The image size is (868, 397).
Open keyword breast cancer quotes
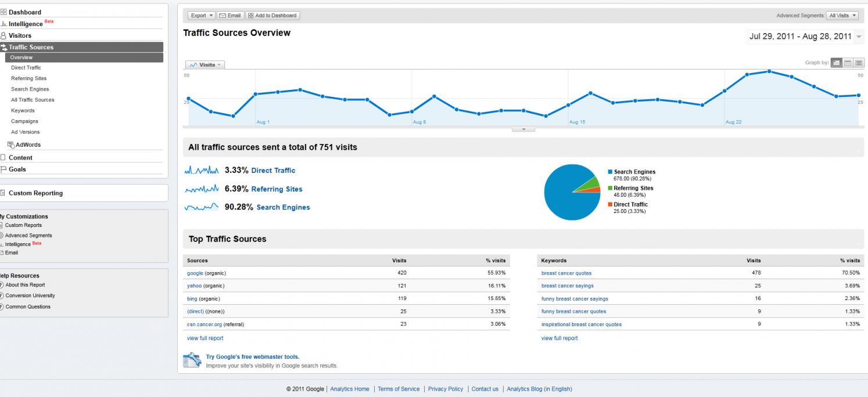point(566,273)
